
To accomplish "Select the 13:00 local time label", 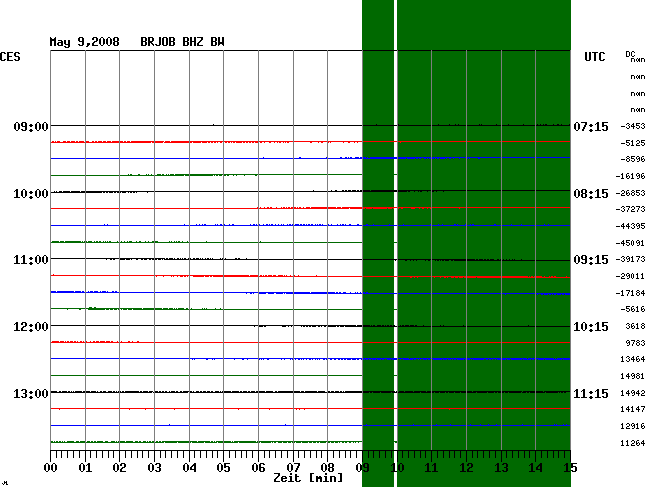I will pyautogui.click(x=31, y=393).
